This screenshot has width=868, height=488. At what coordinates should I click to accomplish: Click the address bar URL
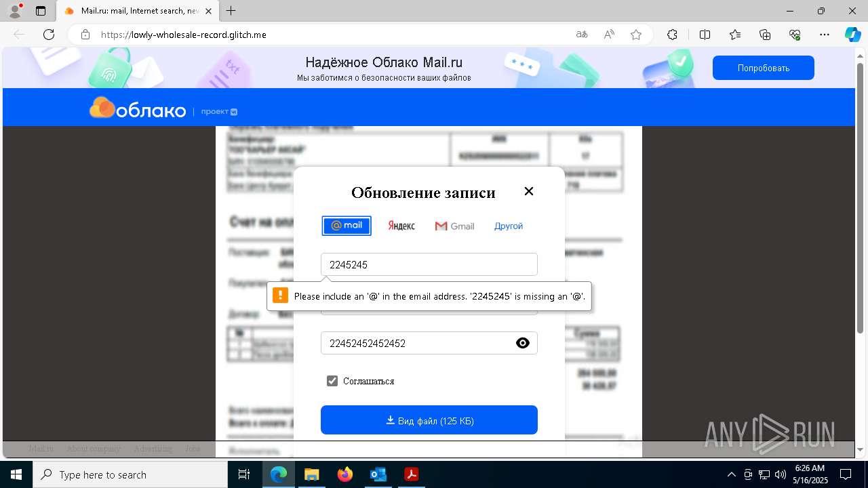pos(184,35)
